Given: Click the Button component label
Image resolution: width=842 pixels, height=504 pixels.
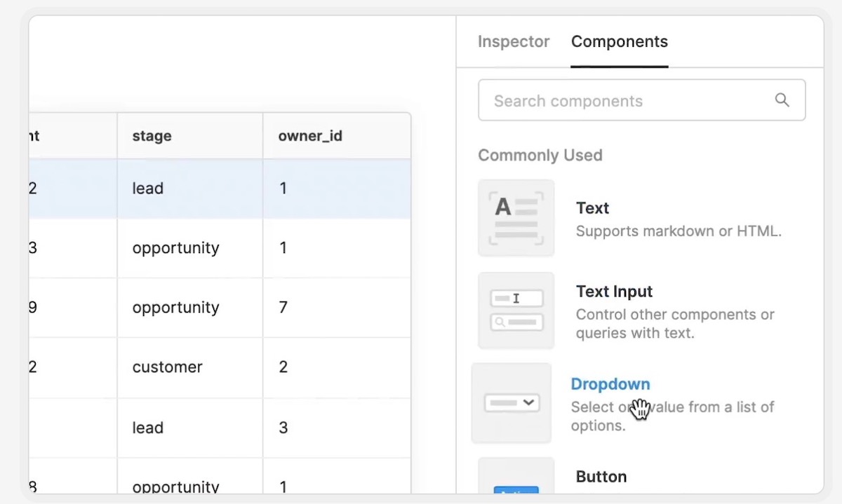Looking at the screenshot, I should click(x=601, y=477).
